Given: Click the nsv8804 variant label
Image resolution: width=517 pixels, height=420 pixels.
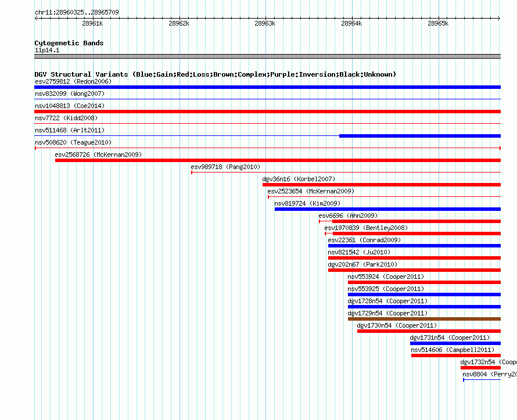Looking at the screenshot, I should [x=490, y=374].
